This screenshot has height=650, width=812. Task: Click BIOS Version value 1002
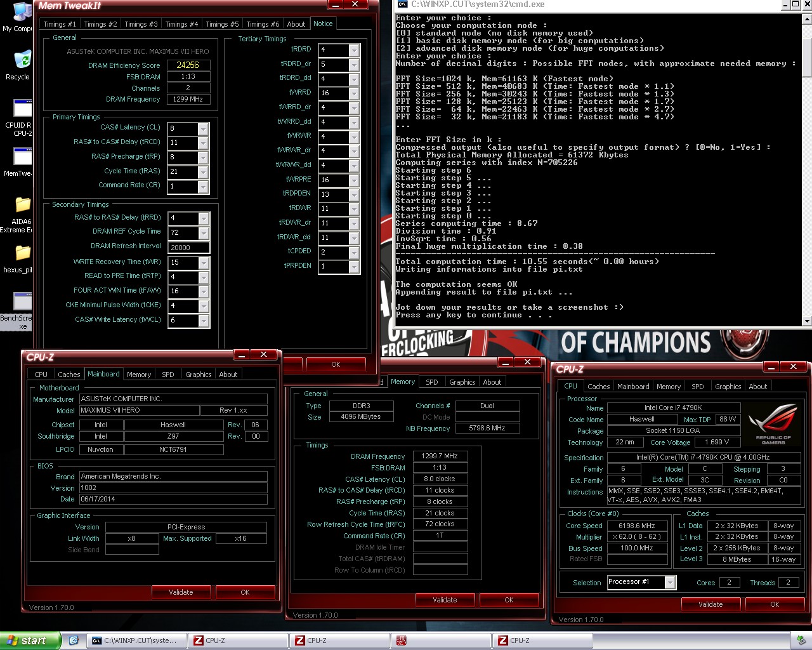coord(173,487)
